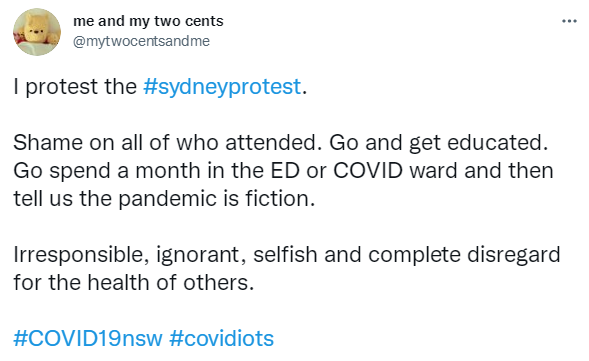Click the @mytwocentsandme handle
Screen dimensions: 589x361
click(x=141, y=41)
